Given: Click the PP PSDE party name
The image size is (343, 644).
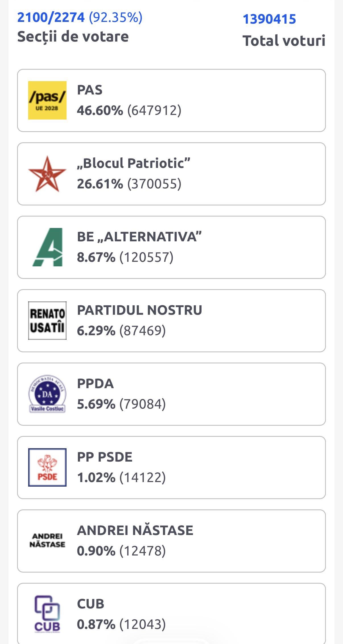Looking at the screenshot, I should click(x=105, y=457).
